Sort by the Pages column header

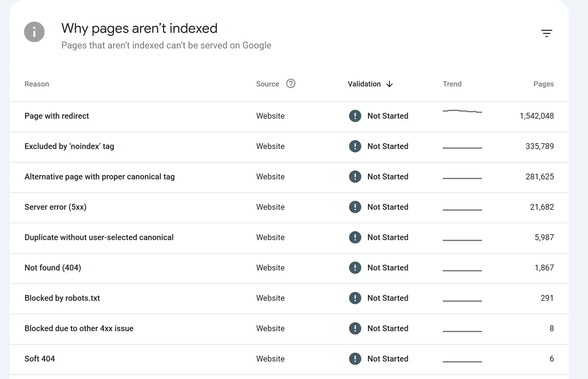[544, 84]
